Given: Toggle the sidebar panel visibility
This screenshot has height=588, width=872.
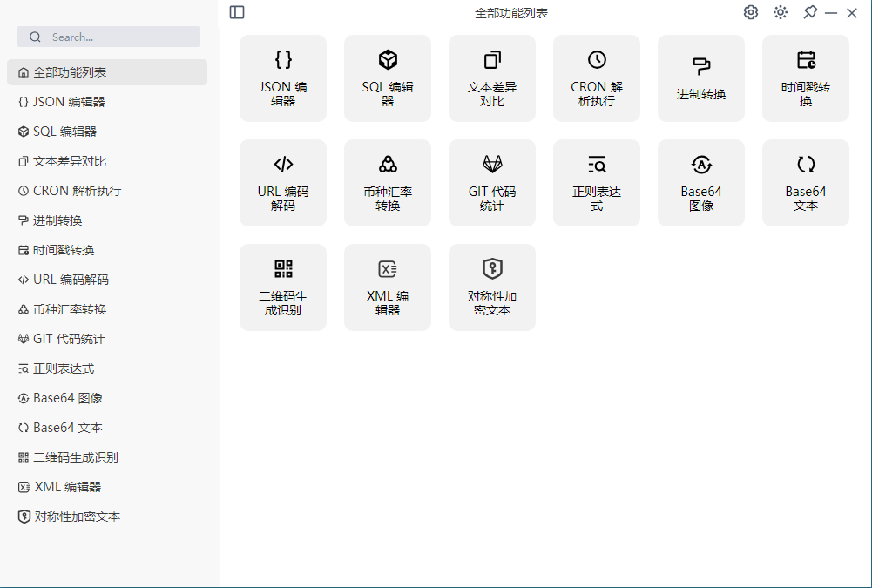Looking at the screenshot, I should pos(237,12).
